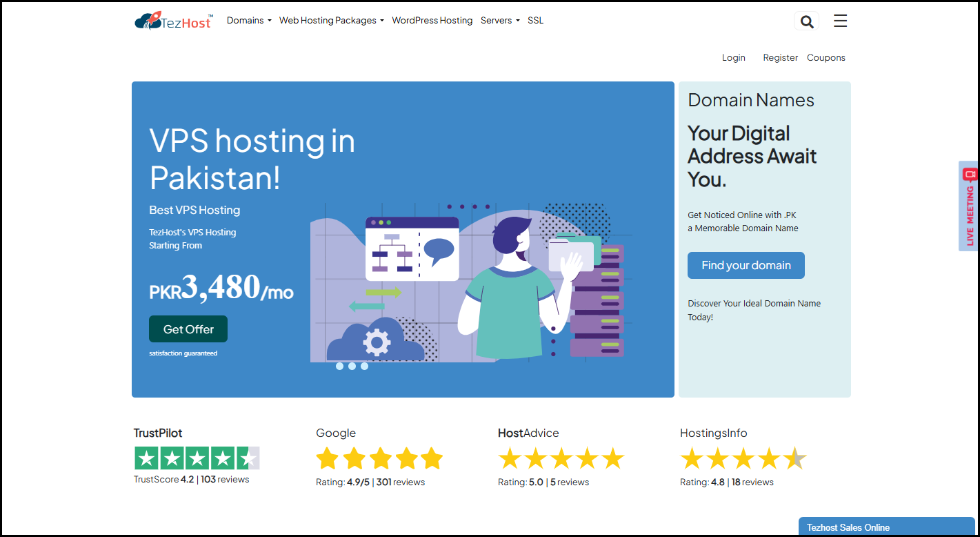Screen dimensions: 980x537
Task: Click the TrustPilot star rating
Action: tap(197, 458)
